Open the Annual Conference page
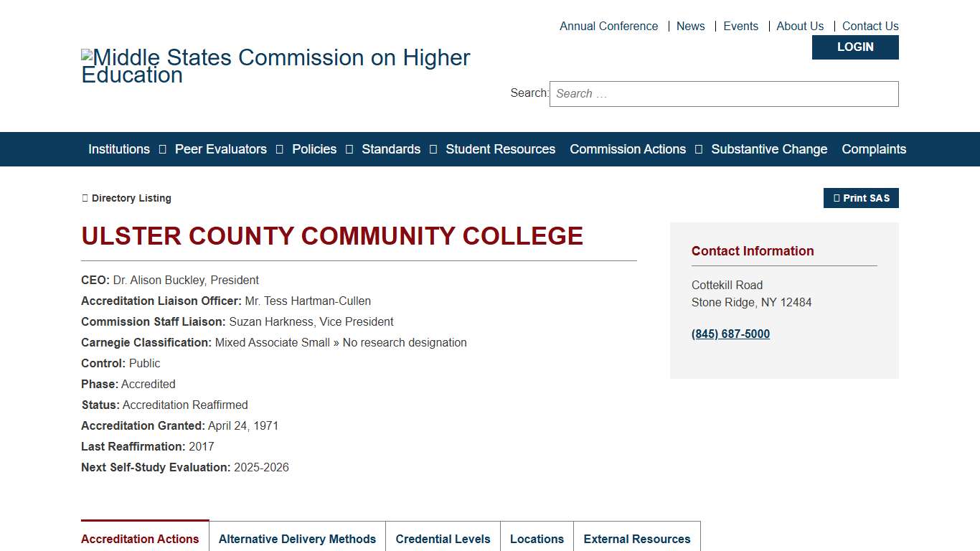 (x=608, y=26)
